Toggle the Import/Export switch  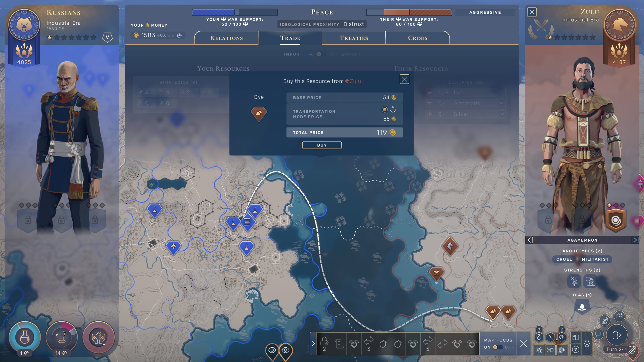coord(322,54)
